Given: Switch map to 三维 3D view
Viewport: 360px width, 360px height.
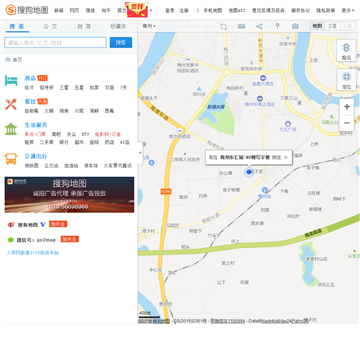Looking at the screenshot, I should coord(347,26).
